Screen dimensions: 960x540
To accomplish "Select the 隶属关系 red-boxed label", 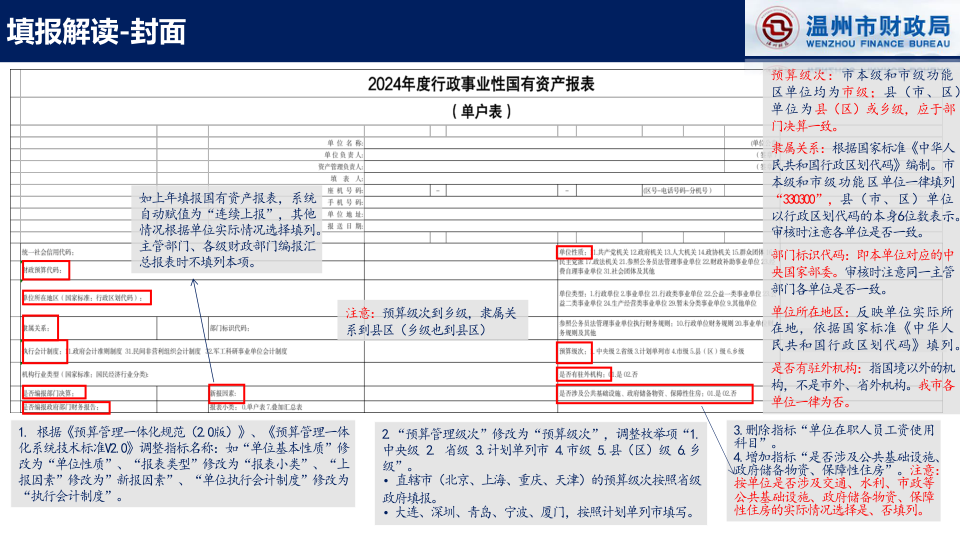I will (40, 328).
